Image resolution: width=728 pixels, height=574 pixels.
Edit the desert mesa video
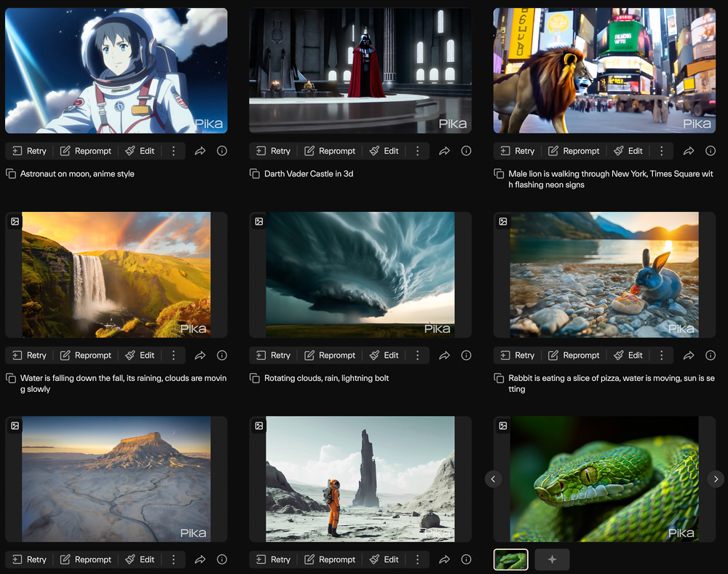tap(140, 559)
